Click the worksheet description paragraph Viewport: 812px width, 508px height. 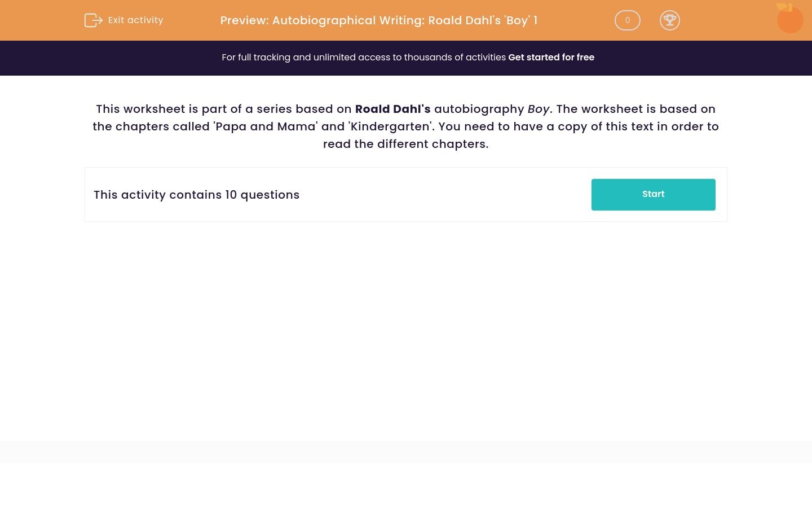click(x=406, y=126)
